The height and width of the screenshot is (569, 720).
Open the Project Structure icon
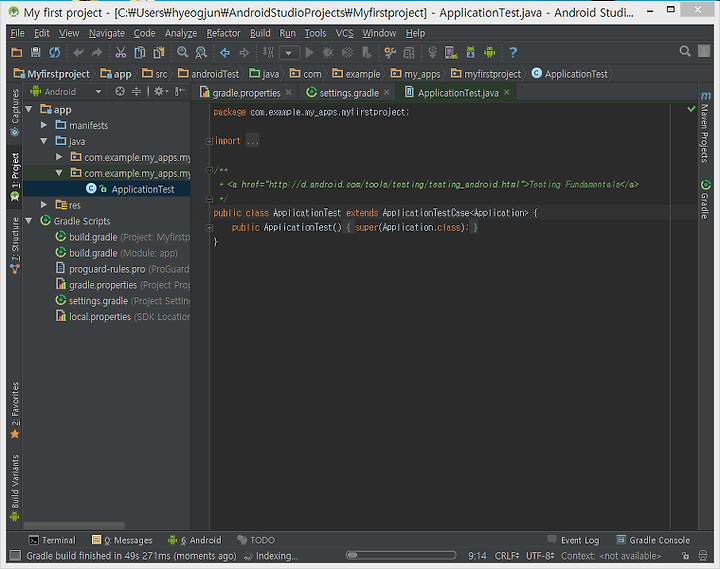(x=409, y=53)
